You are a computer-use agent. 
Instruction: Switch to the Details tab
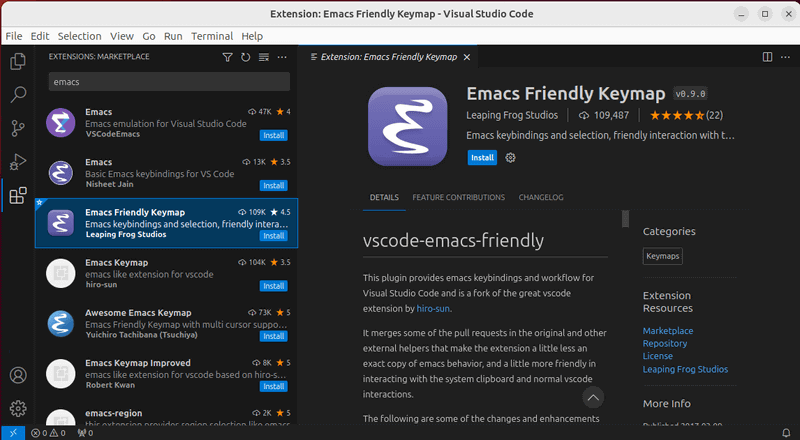tap(384, 198)
